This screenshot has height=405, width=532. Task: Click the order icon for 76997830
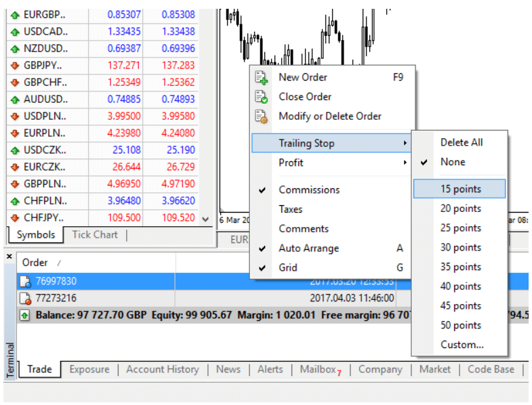tap(26, 282)
